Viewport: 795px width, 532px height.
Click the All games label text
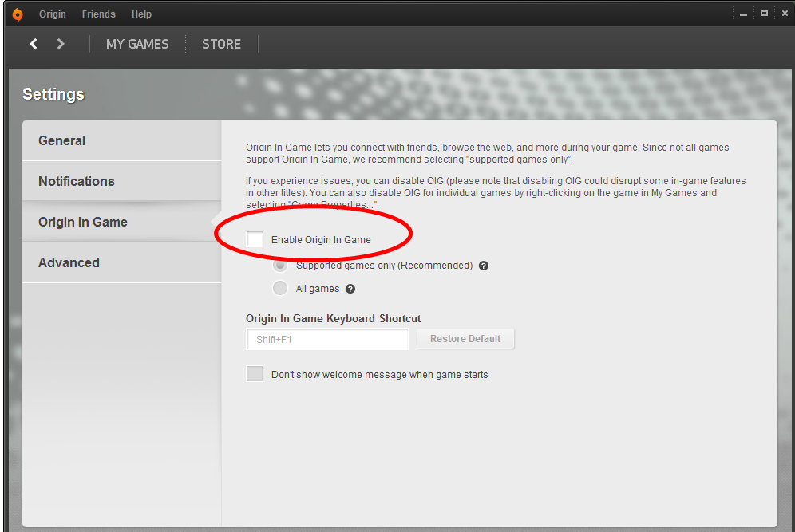[318, 289]
